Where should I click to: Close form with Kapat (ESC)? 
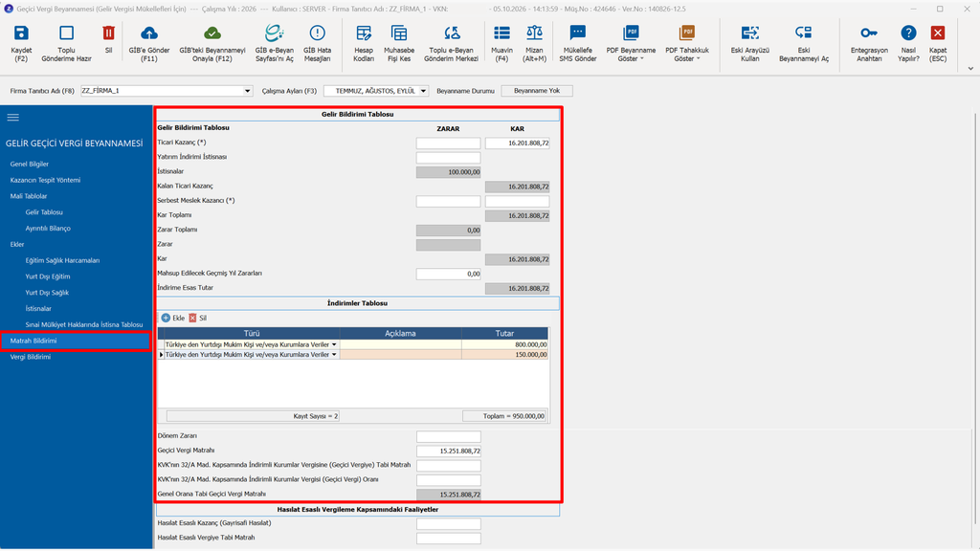938,42
